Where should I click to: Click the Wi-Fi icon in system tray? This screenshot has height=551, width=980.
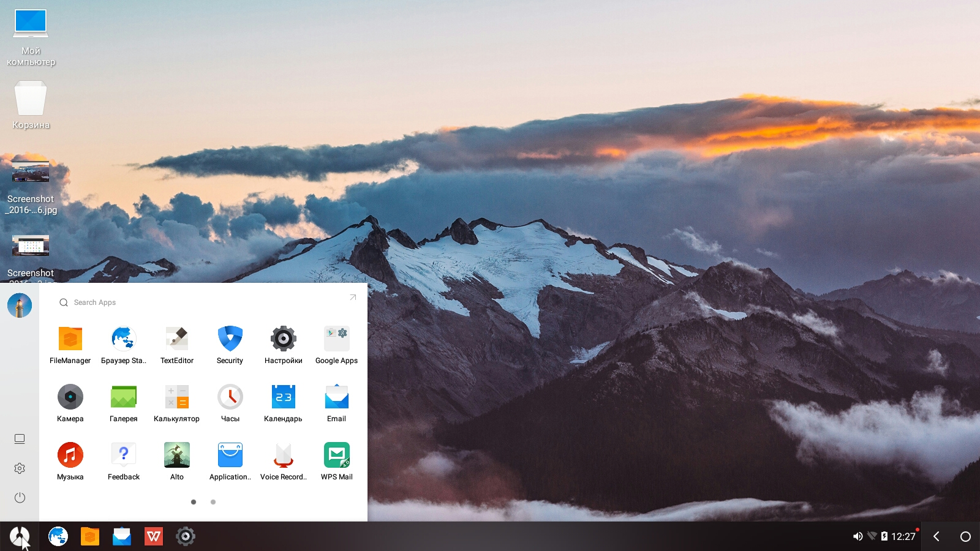pos(872,536)
